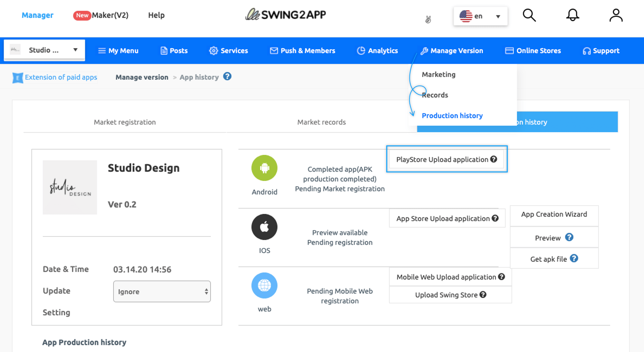Open the user account profile icon

pos(616,15)
